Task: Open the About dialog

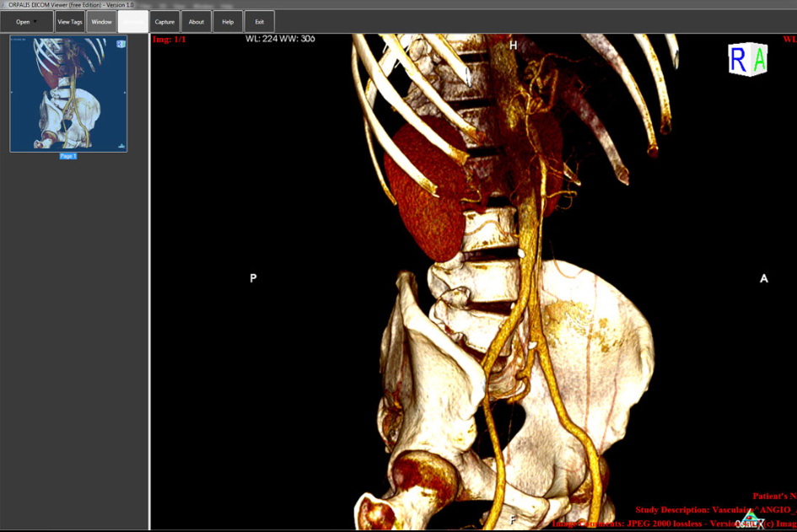Action: click(x=196, y=21)
